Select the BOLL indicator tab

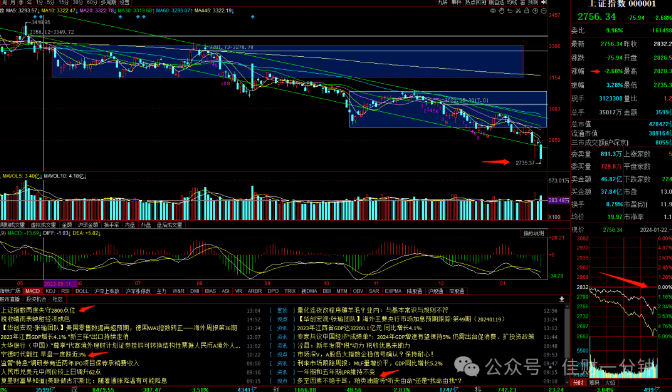coord(81,291)
